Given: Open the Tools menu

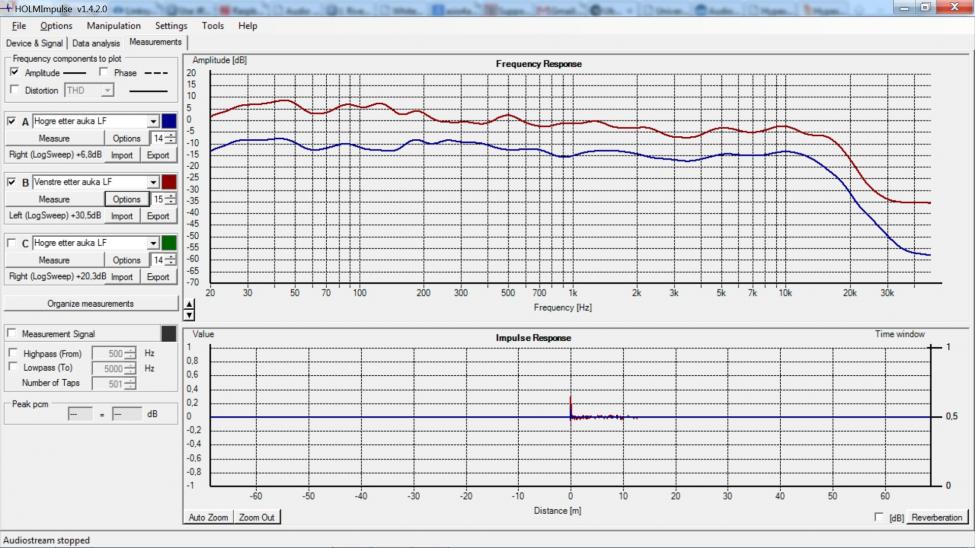Looking at the screenshot, I should [213, 26].
